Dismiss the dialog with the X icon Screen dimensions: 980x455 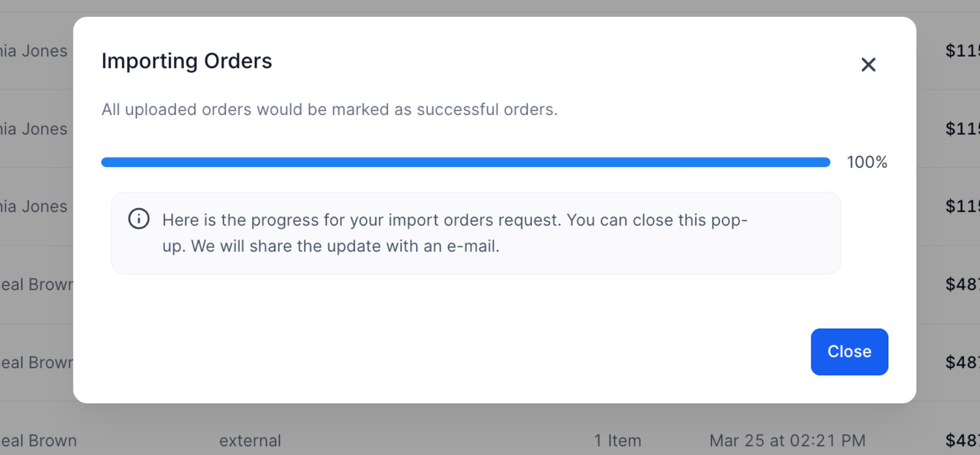[868, 65]
